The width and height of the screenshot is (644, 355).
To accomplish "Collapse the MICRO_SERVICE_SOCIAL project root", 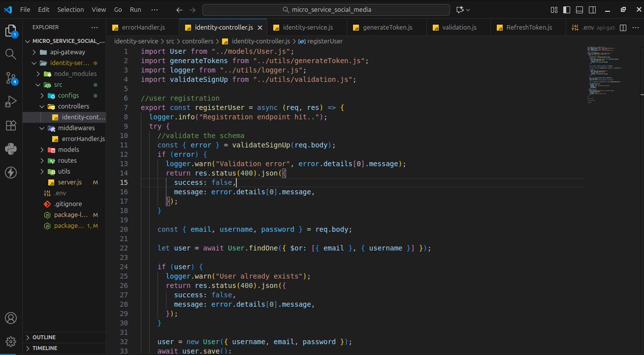I will click(x=64, y=41).
